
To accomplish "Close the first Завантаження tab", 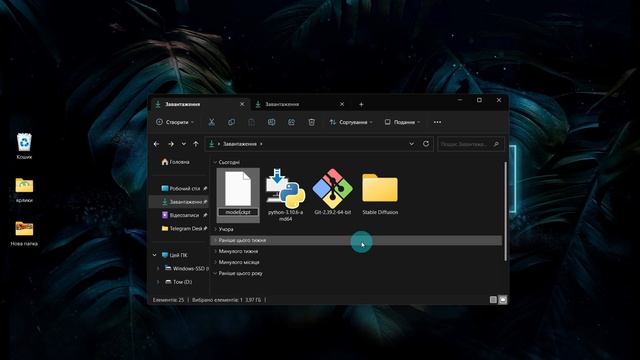I will (x=242, y=104).
